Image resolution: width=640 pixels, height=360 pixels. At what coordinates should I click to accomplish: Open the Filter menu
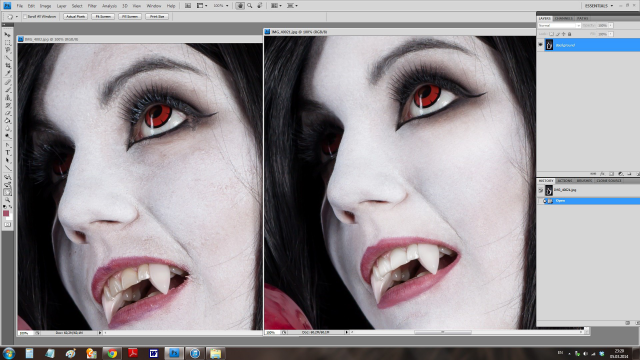click(92, 6)
